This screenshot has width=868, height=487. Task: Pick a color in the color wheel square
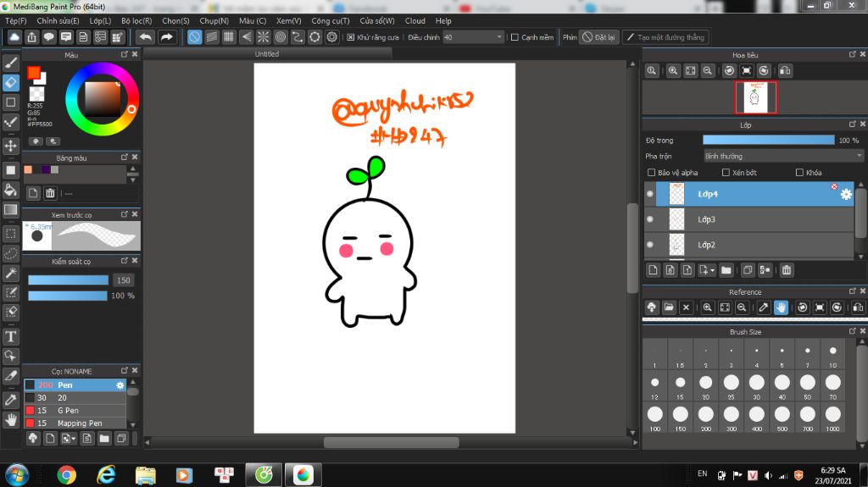102,100
